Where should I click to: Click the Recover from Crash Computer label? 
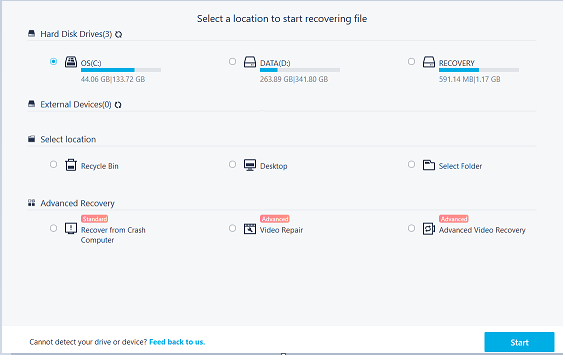(x=113, y=235)
